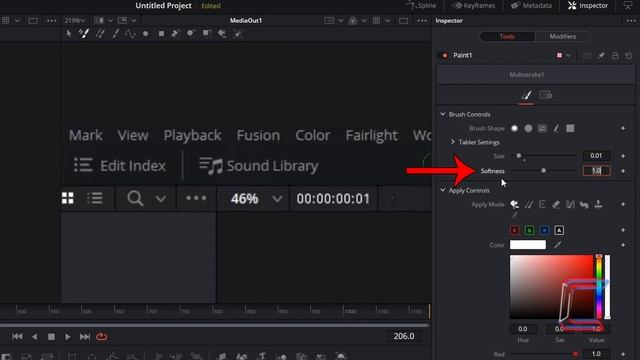Expand the Tablet Settings section

(453, 142)
